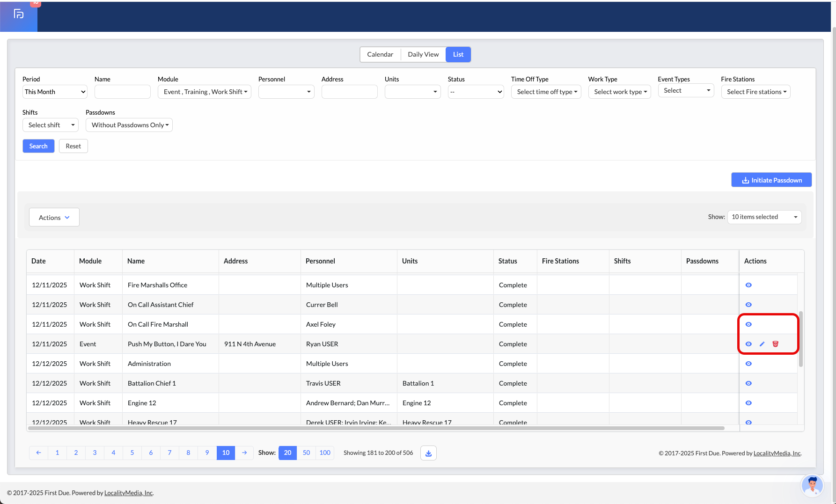View the Battalion Chief 1 shift details

(x=748, y=383)
